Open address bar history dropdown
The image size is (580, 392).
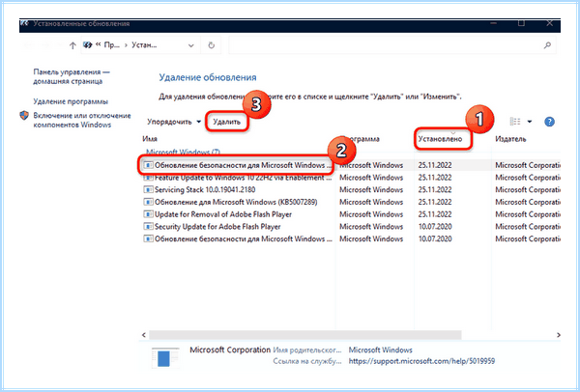pyautogui.click(x=190, y=45)
